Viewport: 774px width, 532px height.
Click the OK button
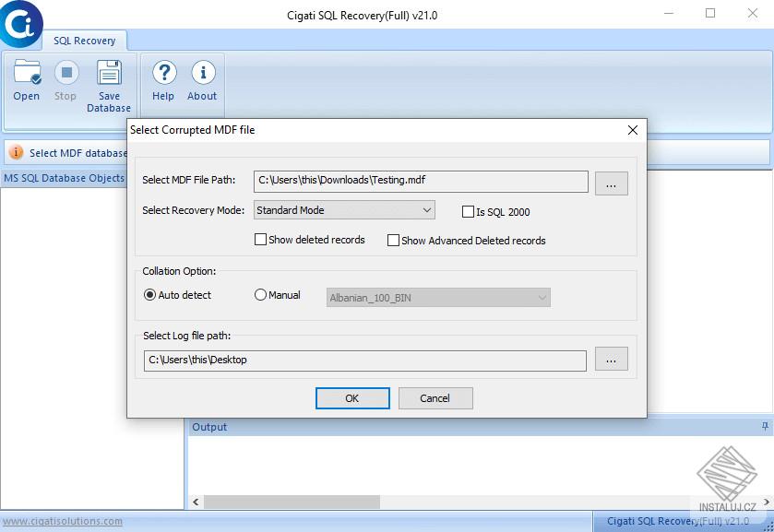pos(352,398)
